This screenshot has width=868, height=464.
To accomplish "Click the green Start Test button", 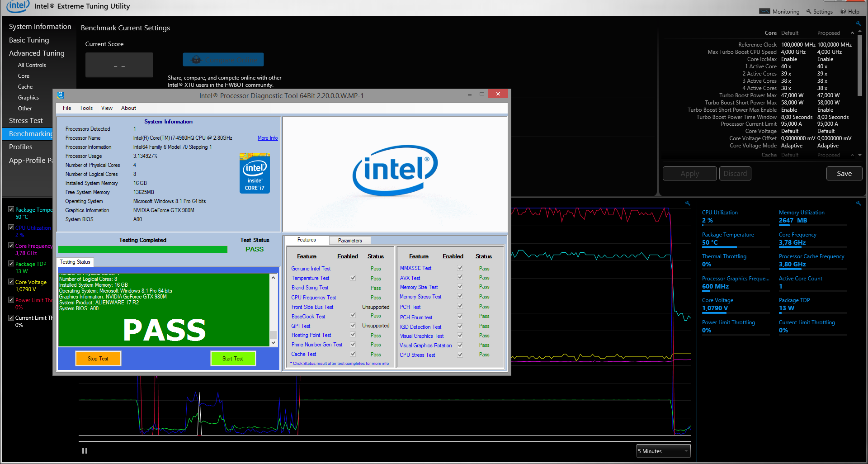I will (x=233, y=358).
